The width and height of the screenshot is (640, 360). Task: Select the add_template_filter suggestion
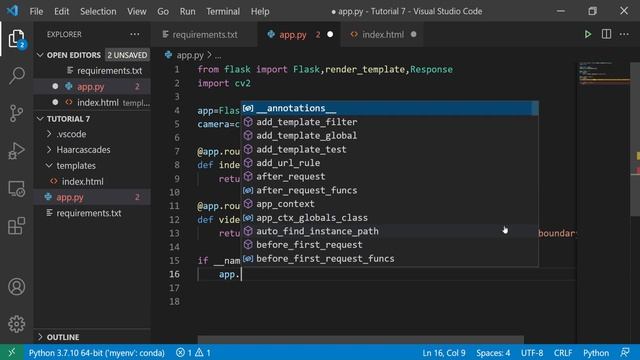click(x=389, y=122)
